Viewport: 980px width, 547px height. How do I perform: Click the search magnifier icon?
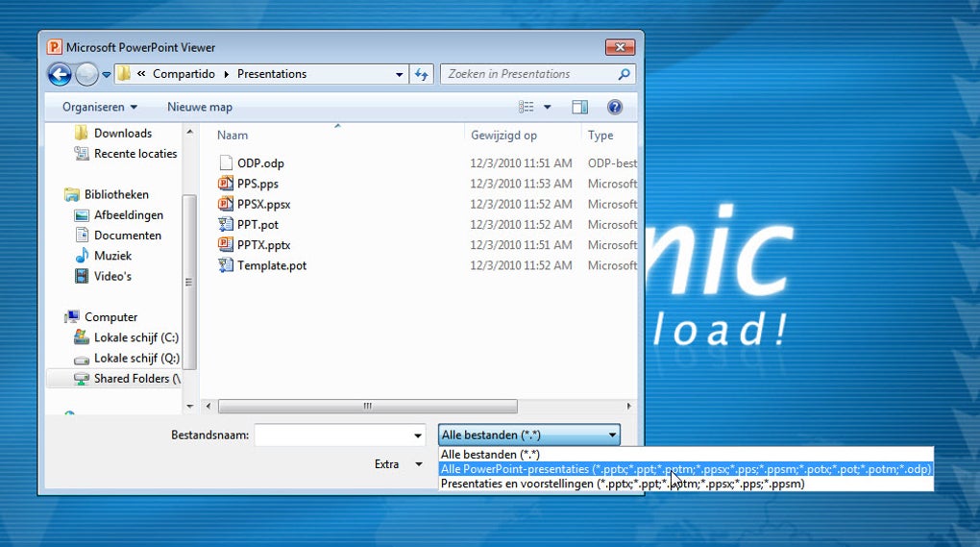pyautogui.click(x=624, y=74)
